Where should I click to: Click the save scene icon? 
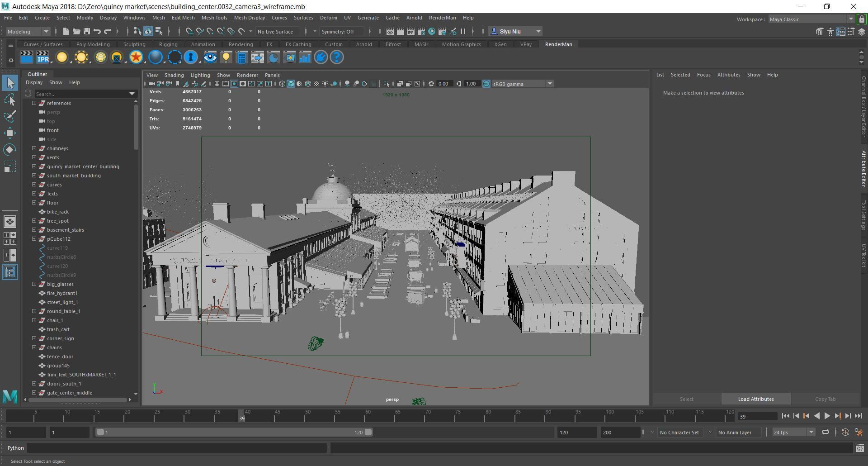coord(86,31)
